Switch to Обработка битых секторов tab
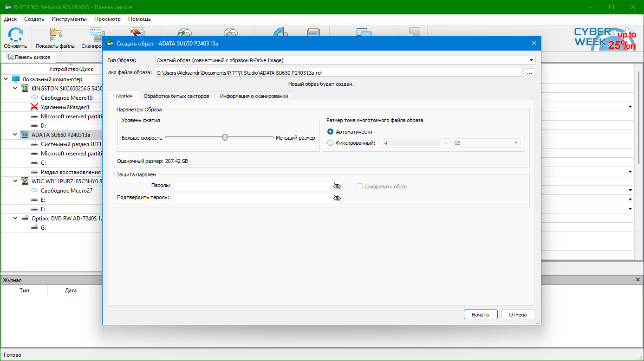The image size is (644, 361). click(176, 96)
